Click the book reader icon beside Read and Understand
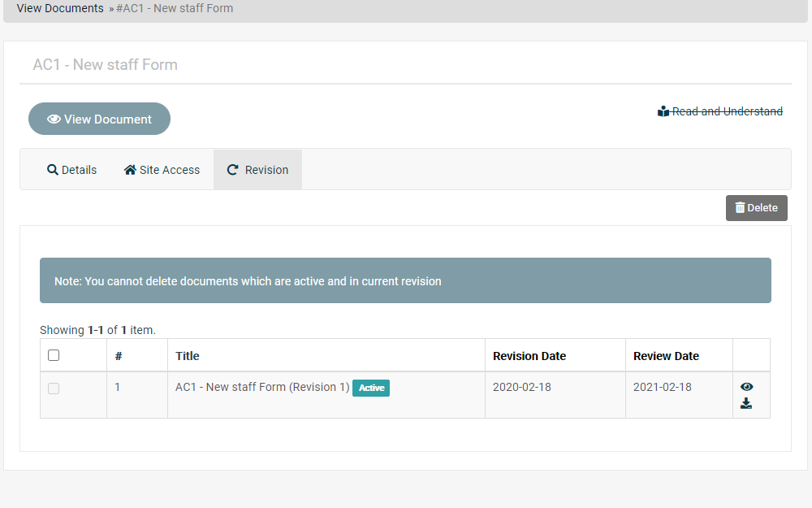The width and height of the screenshot is (812, 508). click(663, 111)
